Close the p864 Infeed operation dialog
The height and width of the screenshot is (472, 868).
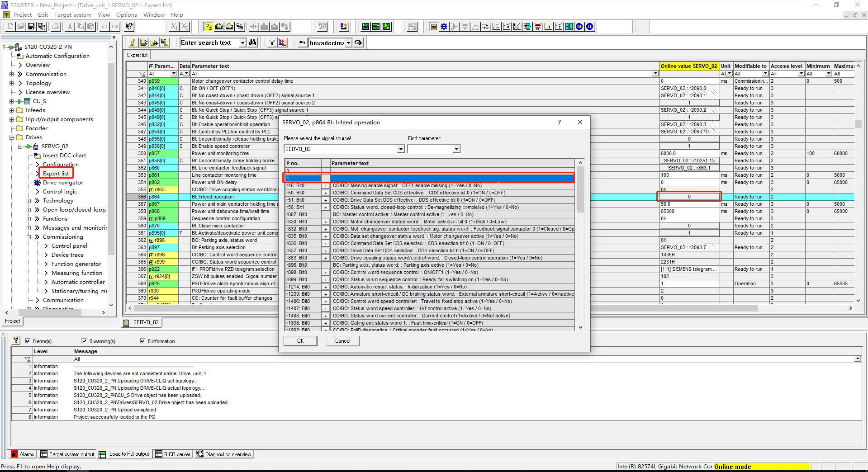pos(580,122)
